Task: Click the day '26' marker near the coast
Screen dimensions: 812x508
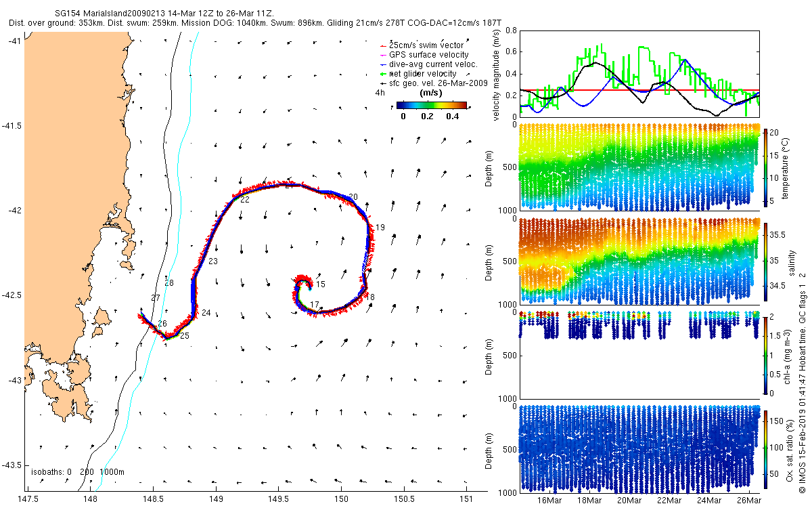Action: [x=162, y=324]
